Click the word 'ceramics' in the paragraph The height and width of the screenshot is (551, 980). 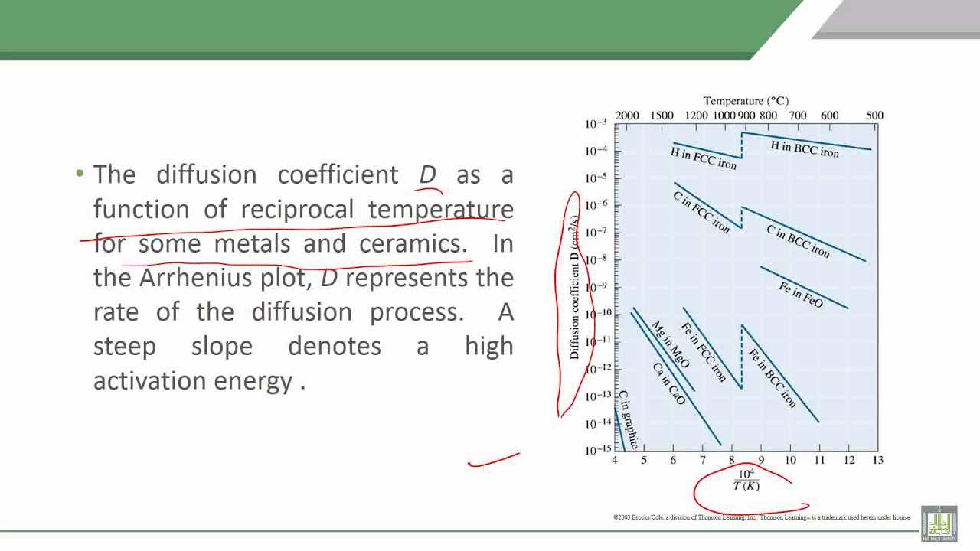[410, 243]
